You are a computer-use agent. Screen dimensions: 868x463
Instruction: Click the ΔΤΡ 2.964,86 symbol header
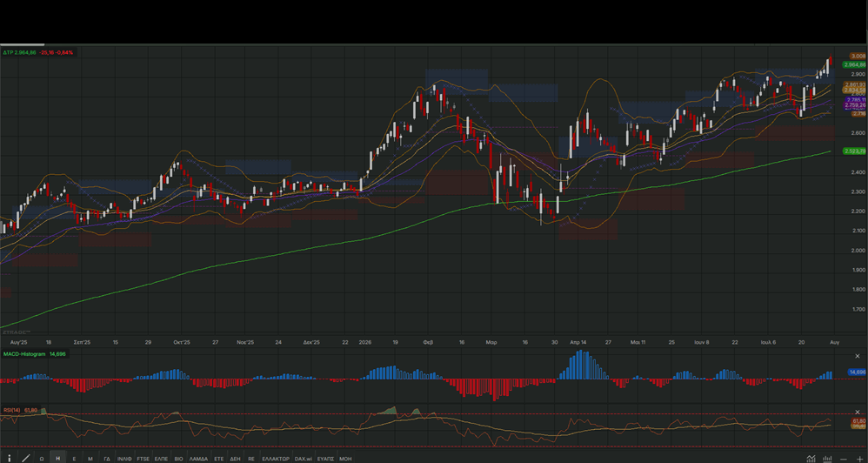pos(19,52)
